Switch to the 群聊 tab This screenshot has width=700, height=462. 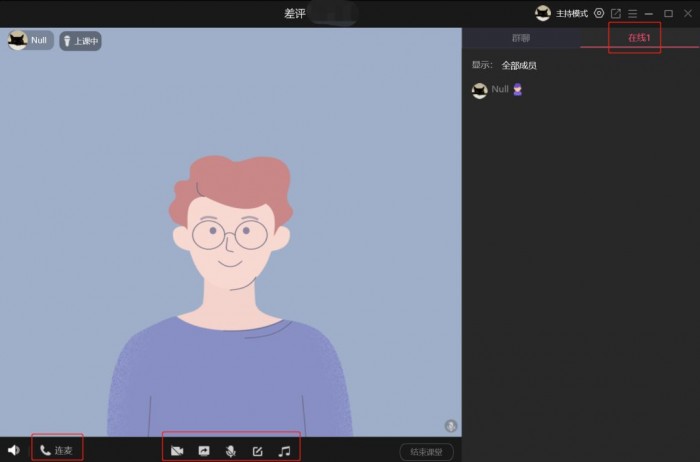(x=521, y=37)
